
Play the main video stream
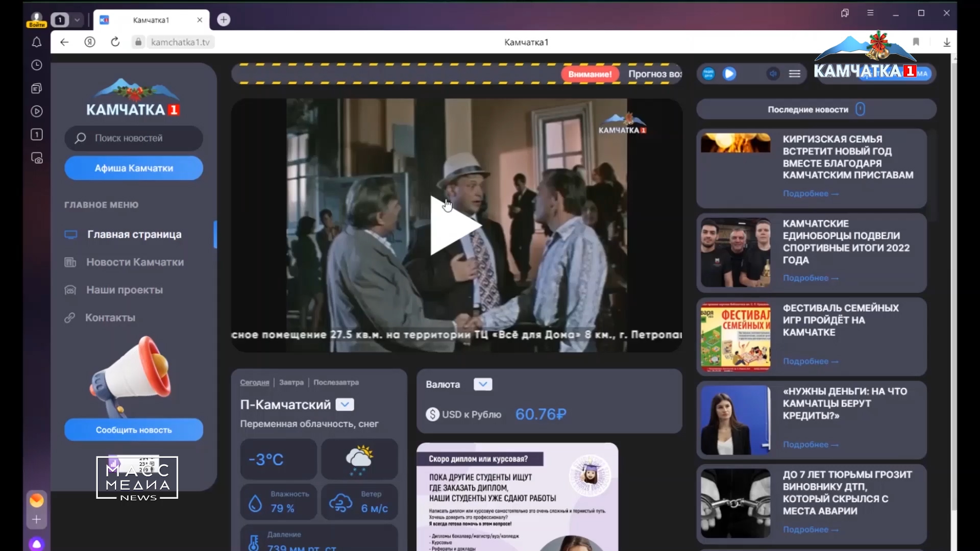click(455, 226)
